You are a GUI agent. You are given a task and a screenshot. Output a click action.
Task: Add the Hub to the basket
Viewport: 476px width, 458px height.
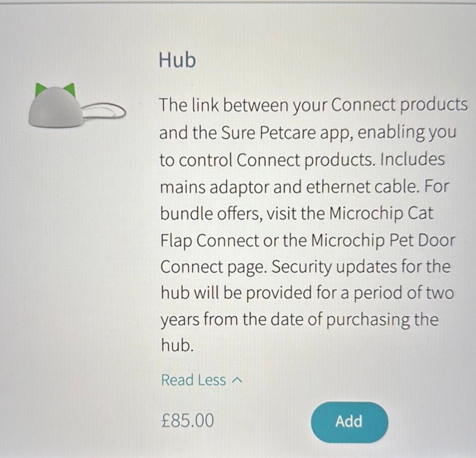[349, 422]
